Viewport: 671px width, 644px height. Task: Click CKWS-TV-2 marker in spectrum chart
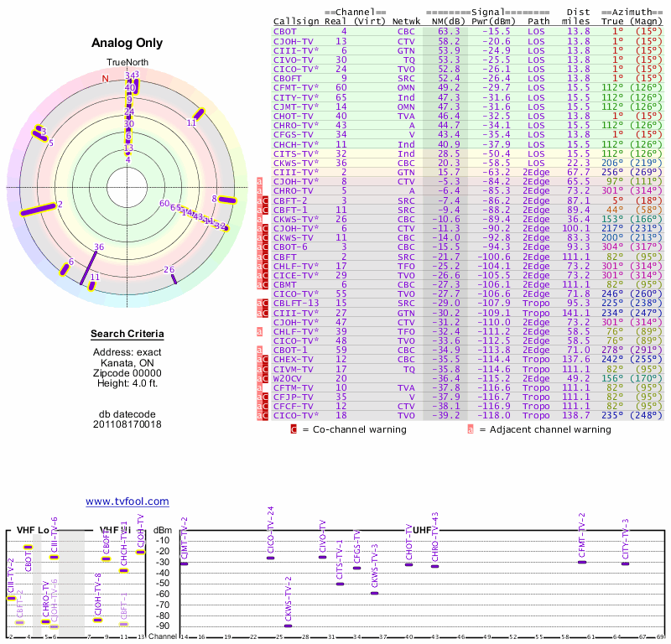(x=289, y=626)
